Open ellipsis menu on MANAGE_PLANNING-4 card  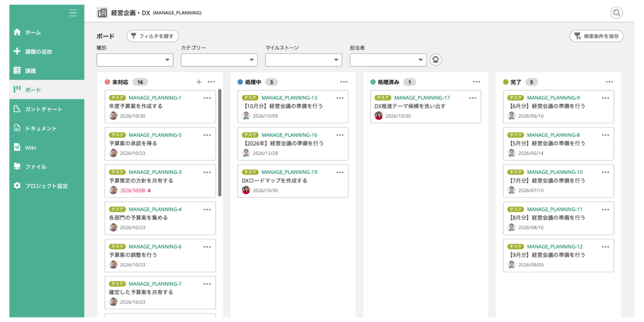click(x=207, y=210)
